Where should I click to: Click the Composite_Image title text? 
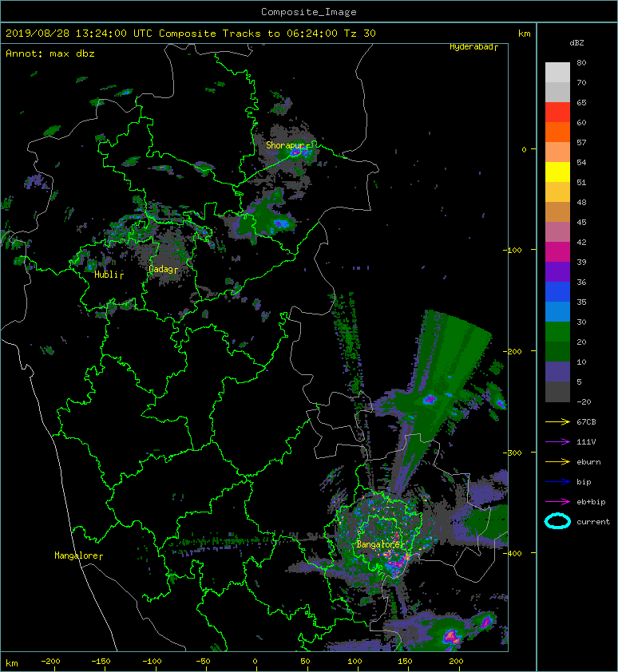tap(309, 12)
